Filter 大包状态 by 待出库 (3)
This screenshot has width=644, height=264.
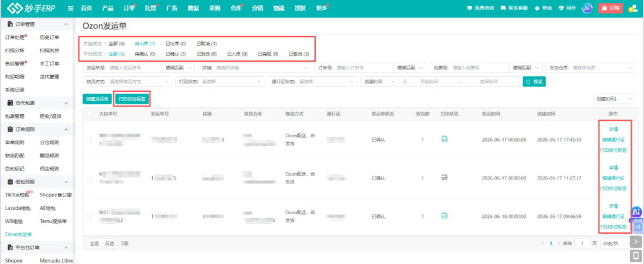pyautogui.click(x=145, y=43)
